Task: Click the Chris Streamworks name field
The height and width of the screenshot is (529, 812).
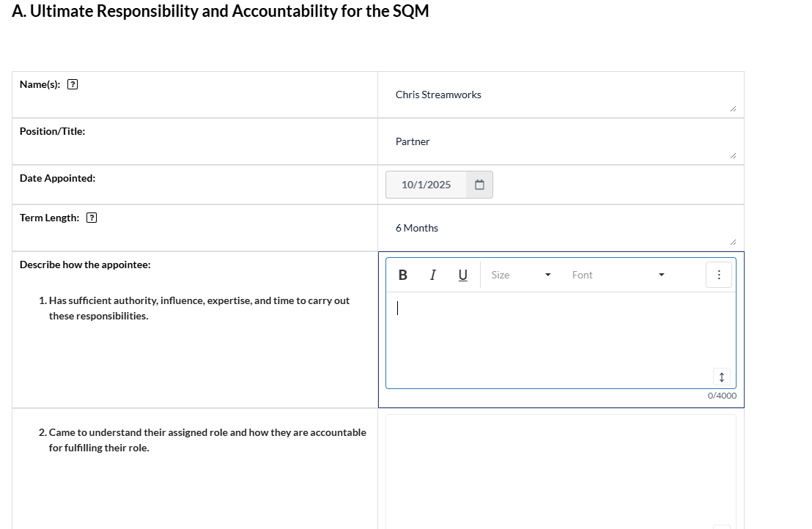Action: [x=561, y=95]
